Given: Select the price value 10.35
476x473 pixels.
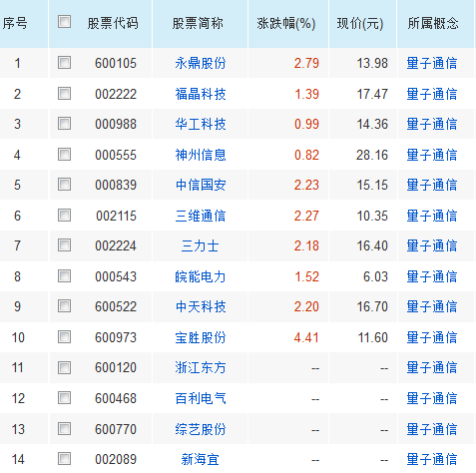Looking at the screenshot, I should [372, 216].
